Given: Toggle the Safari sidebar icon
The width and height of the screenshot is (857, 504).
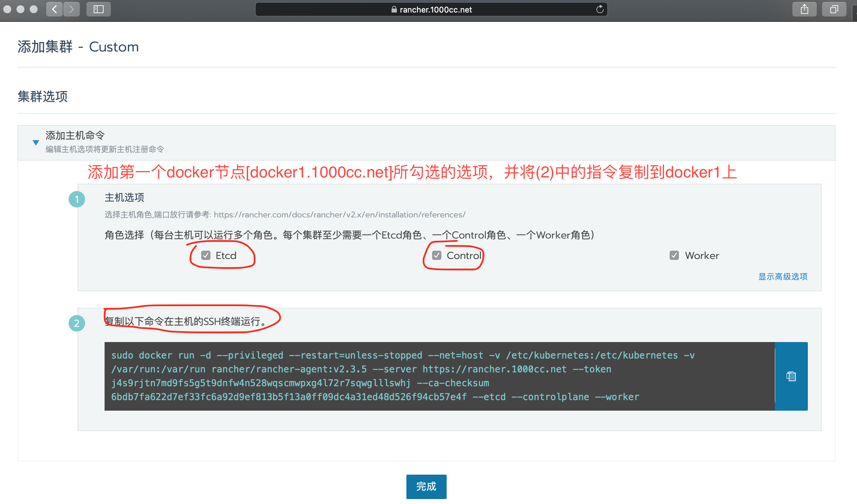Looking at the screenshot, I should click(x=99, y=9).
